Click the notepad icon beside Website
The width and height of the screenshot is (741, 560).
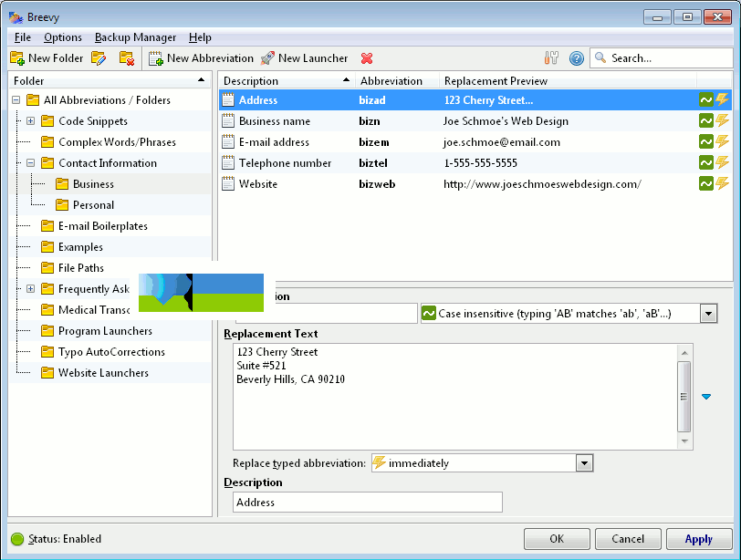(x=228, y=183)
